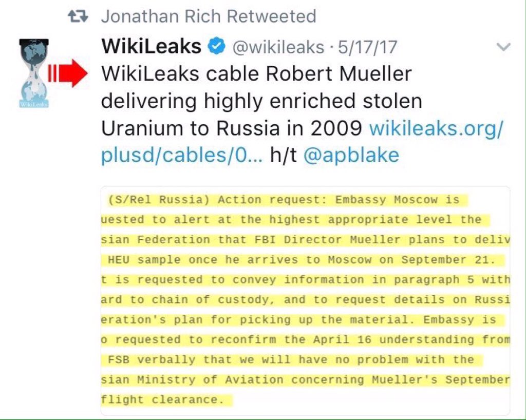Click the blue verified checkmark badge
This screenshot has width=526, height=420.
click(x=216, y=47)
